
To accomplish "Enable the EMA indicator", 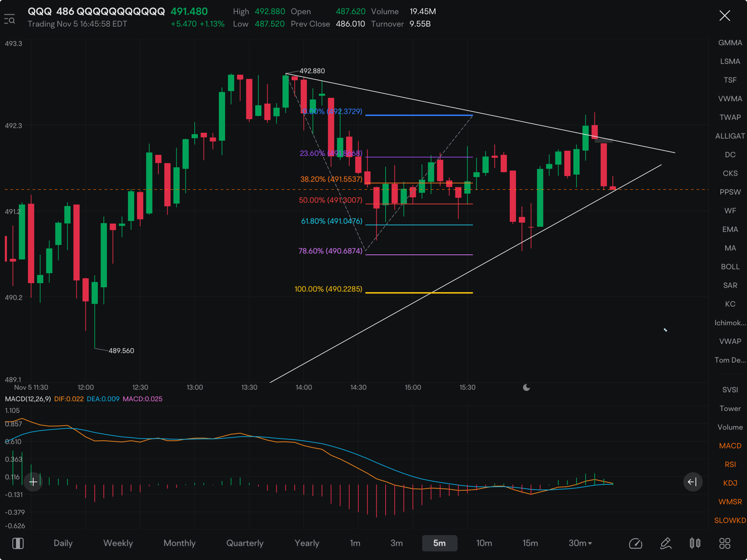I will (730, 229).
